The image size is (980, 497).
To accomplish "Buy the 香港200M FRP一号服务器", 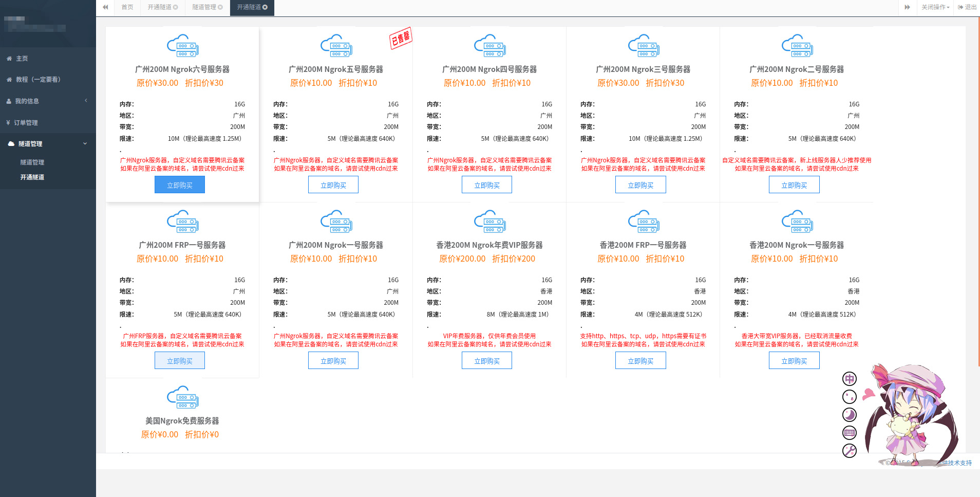I will pos(640,361).
